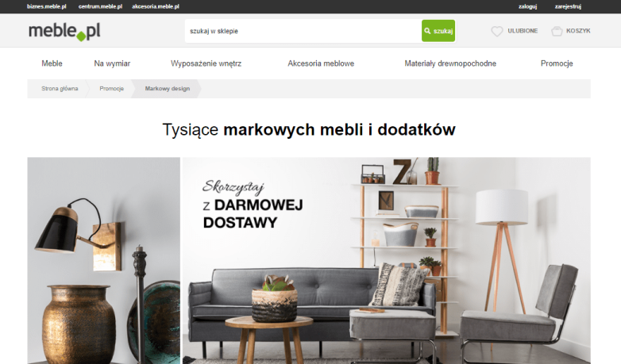Click Promocje breadcrumb link

point(112,89)
